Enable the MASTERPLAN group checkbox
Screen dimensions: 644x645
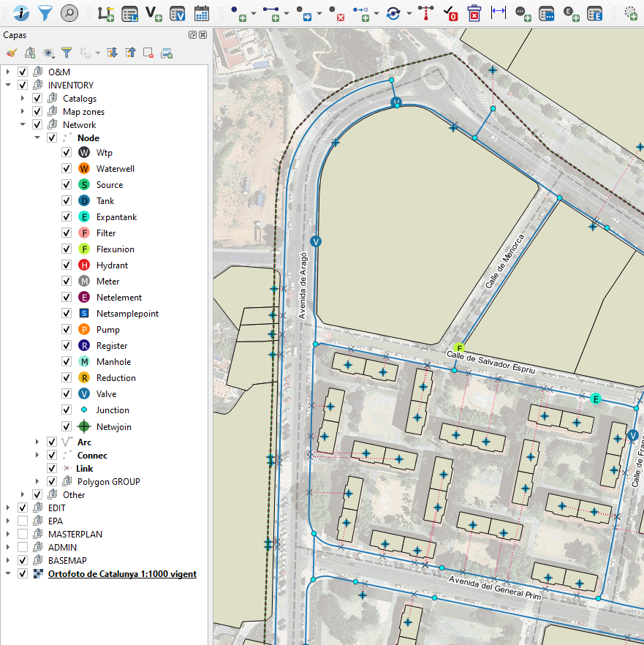coord(23,534)
